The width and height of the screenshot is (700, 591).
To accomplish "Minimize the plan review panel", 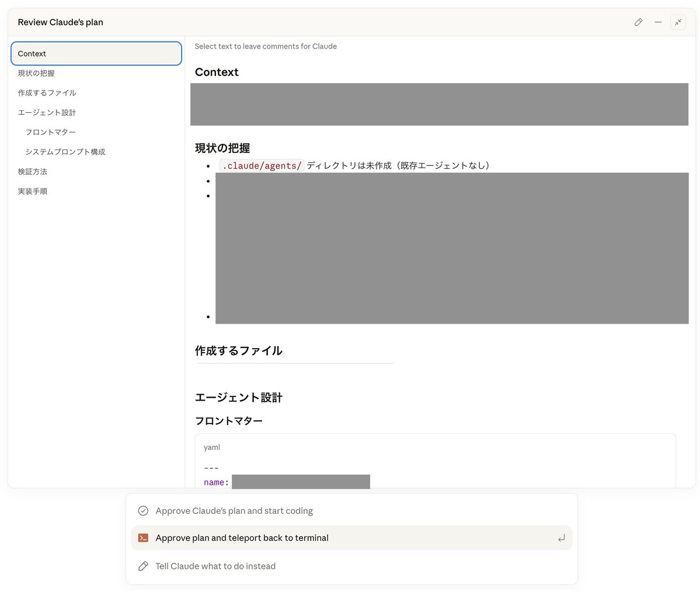I will click(658, 22).
